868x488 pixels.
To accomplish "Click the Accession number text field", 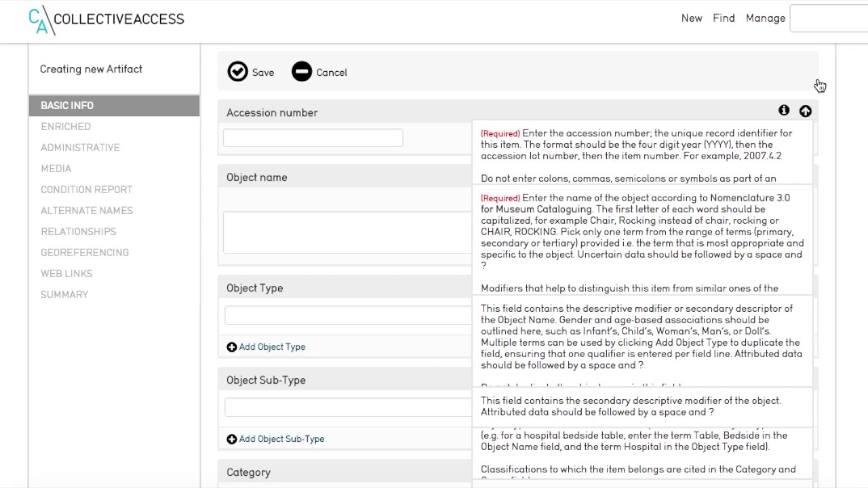I will click(313, 138).
